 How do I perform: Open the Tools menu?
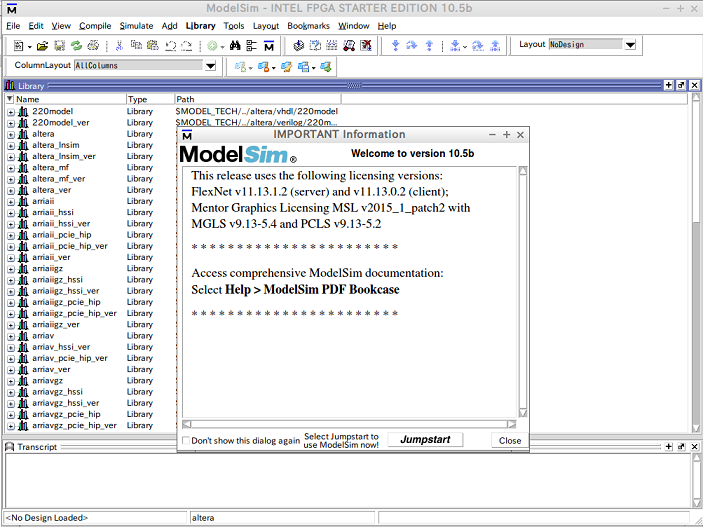234,26
